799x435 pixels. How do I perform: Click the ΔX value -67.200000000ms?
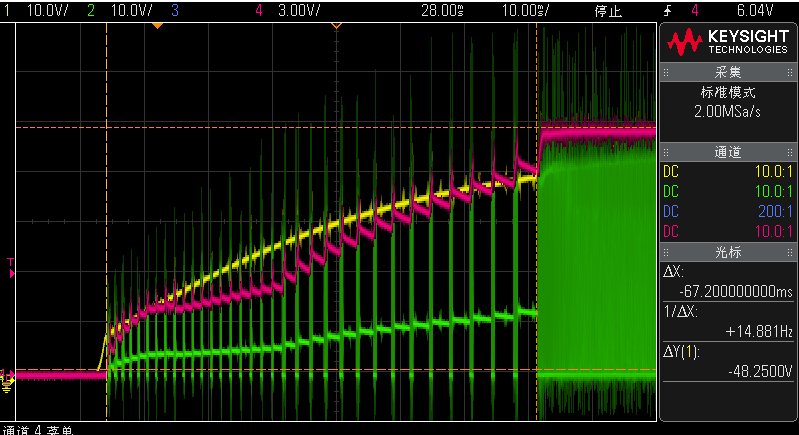tap(736, 291)
